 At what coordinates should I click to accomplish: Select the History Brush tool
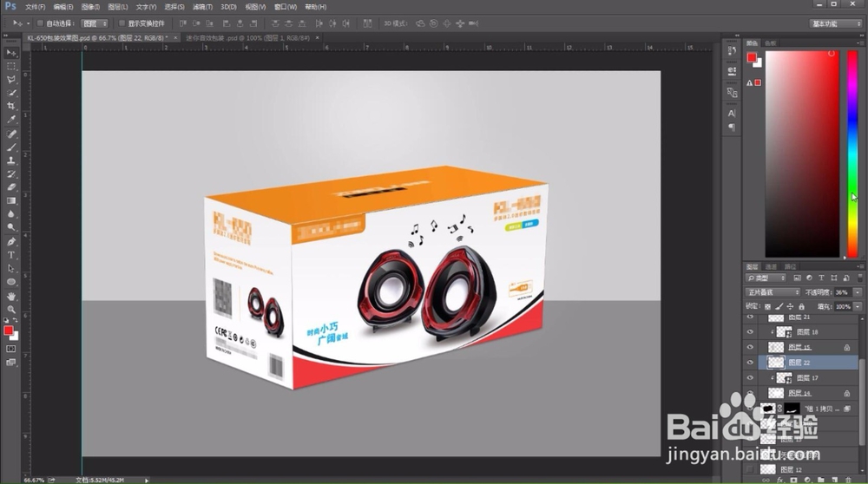pyautogui.click(x=11, y=173)
